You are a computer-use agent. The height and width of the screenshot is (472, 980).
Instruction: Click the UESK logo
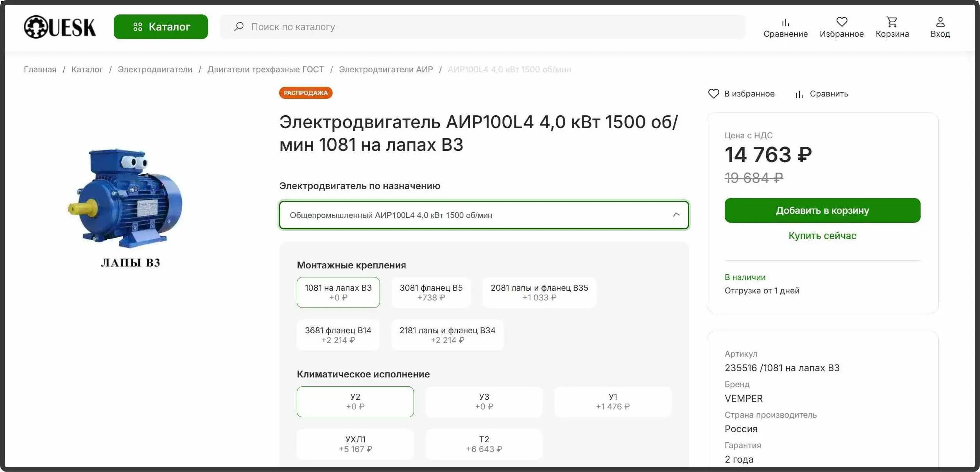(60, 27)
